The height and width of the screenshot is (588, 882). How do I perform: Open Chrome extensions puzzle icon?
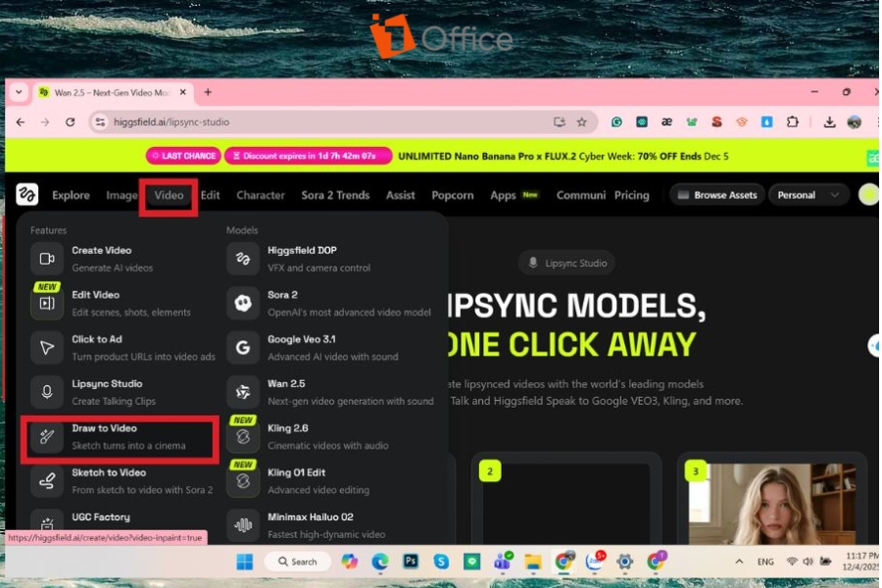pyautogui.click(x=792, y=122)
